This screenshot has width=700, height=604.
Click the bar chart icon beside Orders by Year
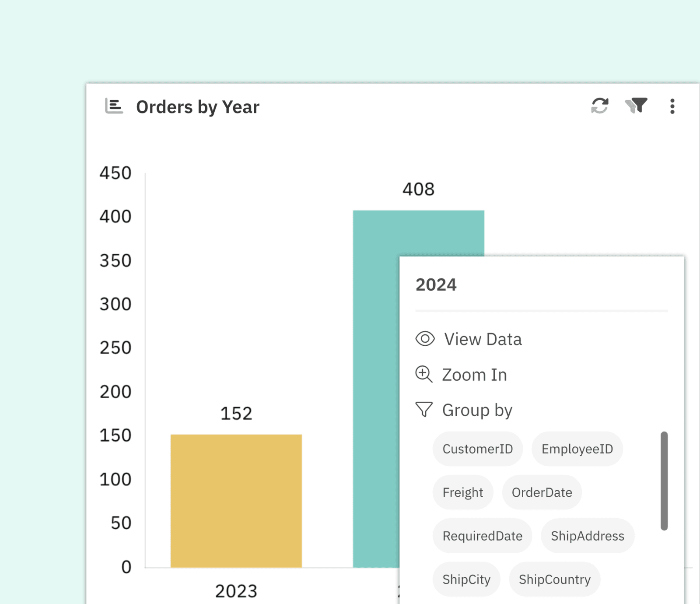[x=113, y=105]
